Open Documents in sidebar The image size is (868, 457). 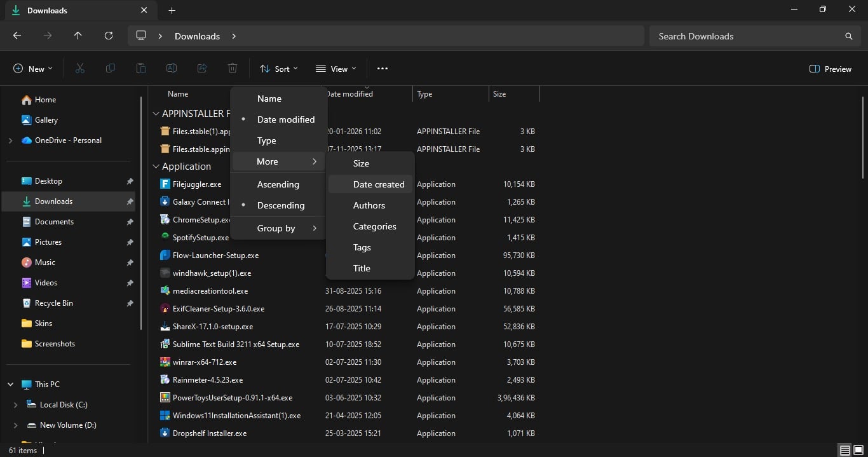click(x=70, y=222)
